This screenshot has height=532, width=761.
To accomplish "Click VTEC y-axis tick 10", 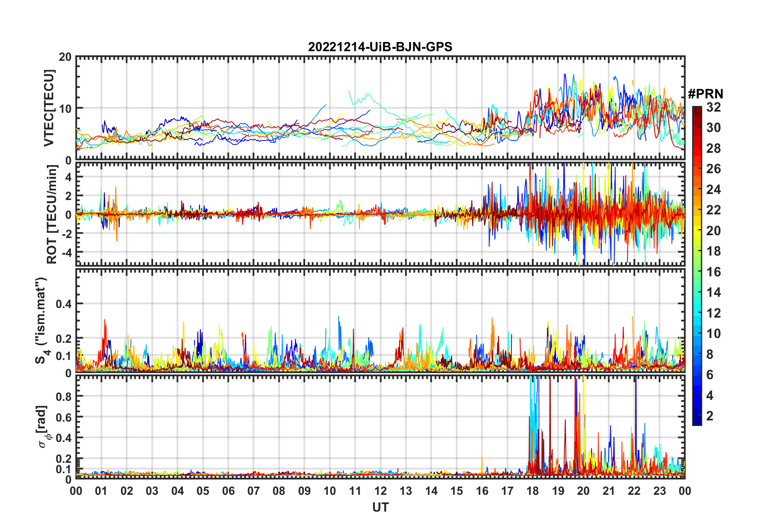I will click(65, 108).
